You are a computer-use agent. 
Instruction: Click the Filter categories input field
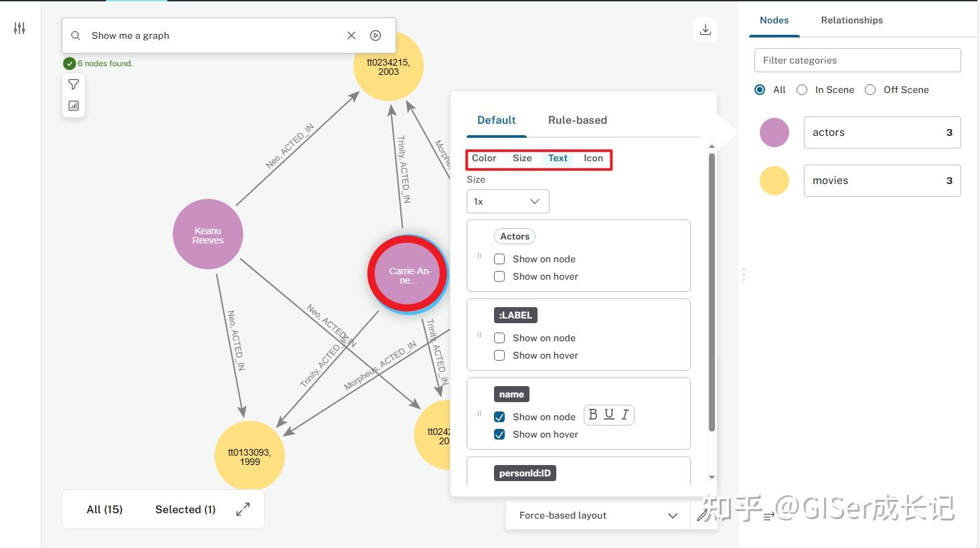(857, 60)
